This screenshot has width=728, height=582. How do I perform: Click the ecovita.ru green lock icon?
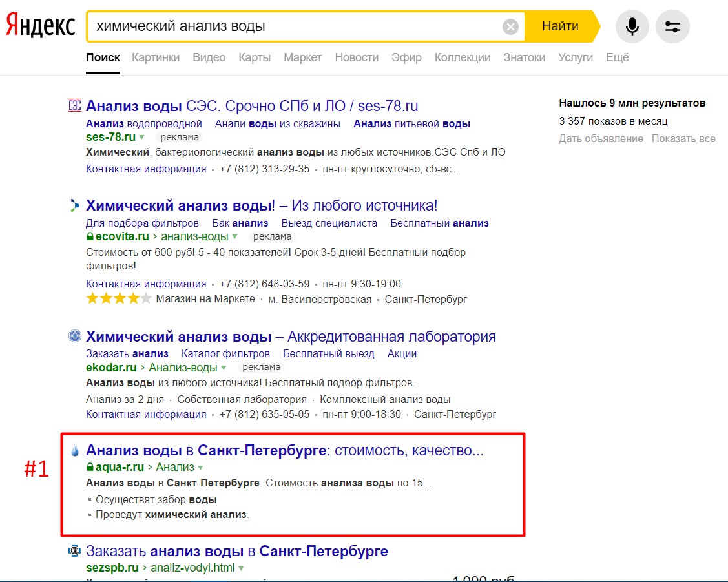click(90, 236)
